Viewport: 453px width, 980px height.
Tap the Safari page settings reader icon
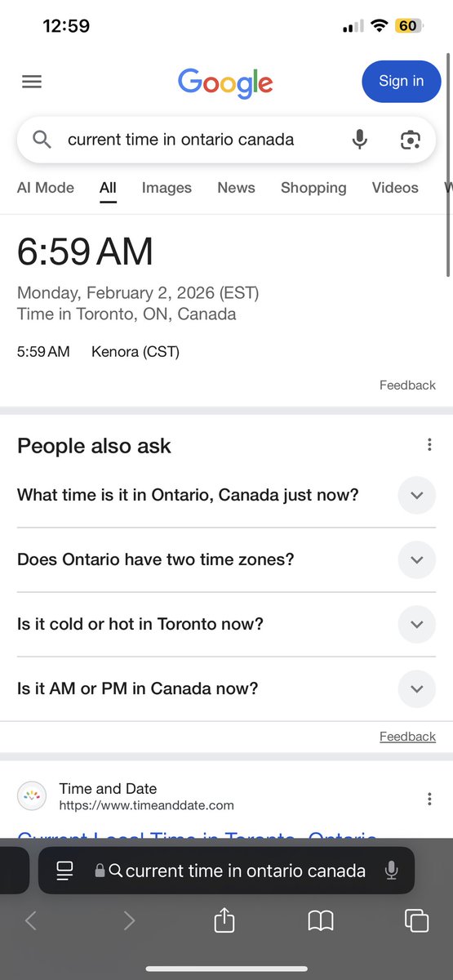[x=64, y=871]
